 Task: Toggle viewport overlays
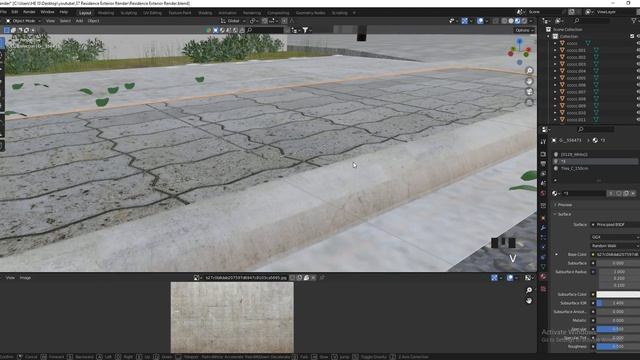pyautogui.click(x=480, y=21)
